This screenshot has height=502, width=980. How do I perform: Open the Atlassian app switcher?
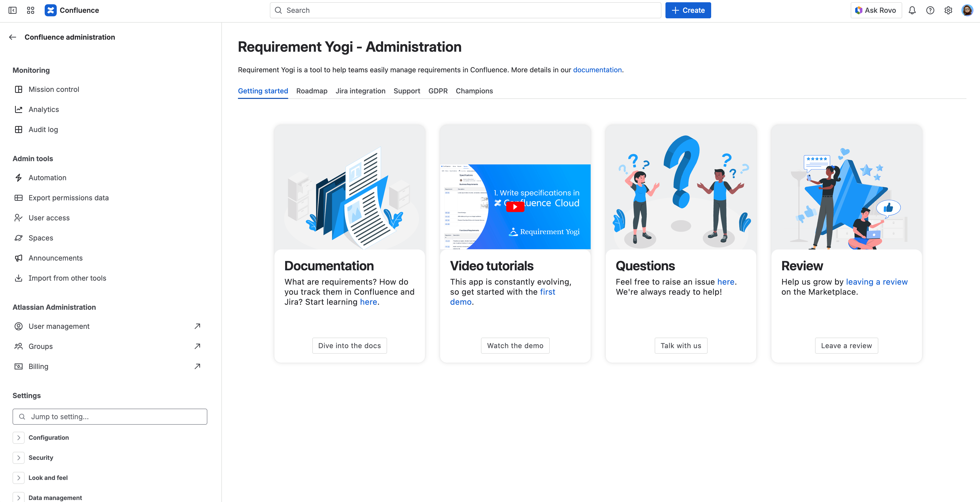click(30, 10)
